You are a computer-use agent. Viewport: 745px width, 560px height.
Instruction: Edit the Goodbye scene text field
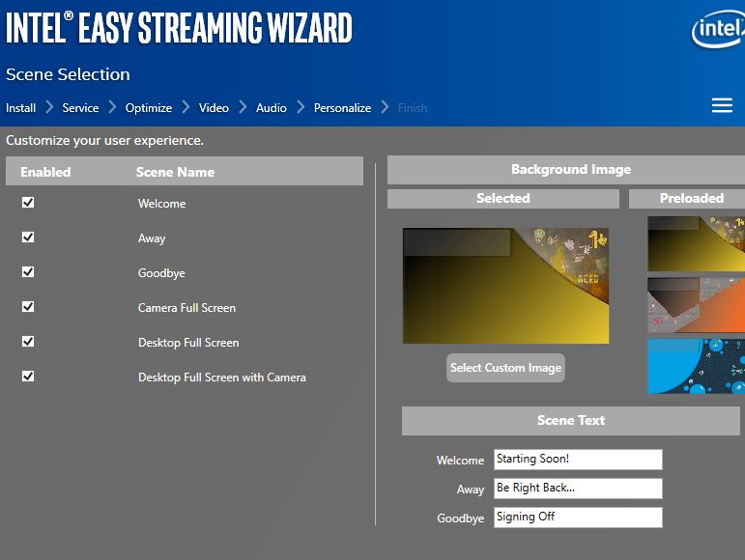point(578,518)
